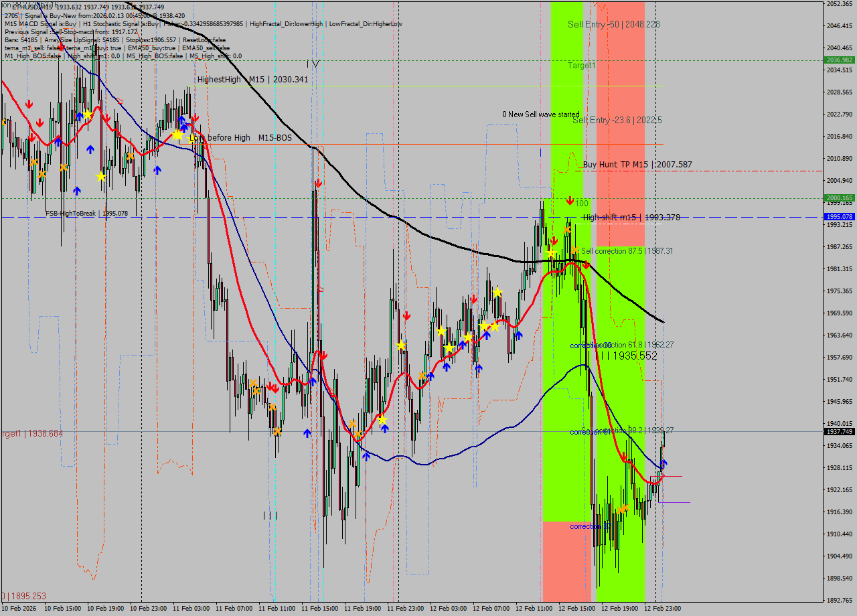The image size is (857, 616).
Task: Select the Low before High M15-BOS label
Action: pos(241,138)
